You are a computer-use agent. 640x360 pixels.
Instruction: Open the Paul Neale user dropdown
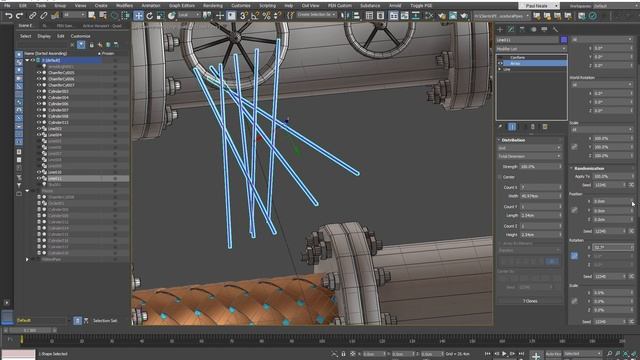tap(539, 6)
